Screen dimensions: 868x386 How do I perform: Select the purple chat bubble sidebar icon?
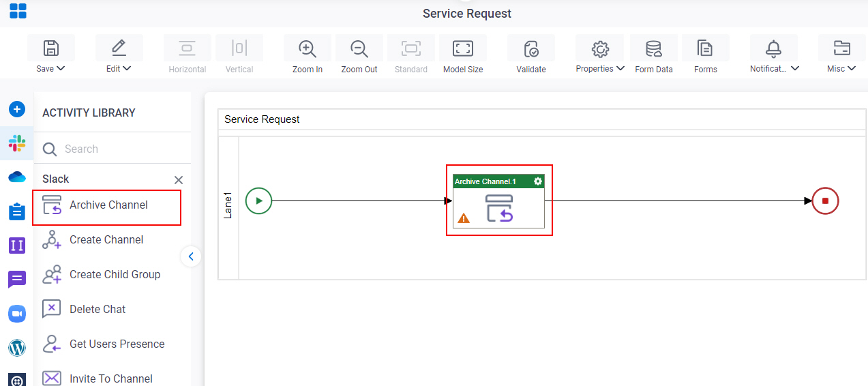(x=17, y=280)
